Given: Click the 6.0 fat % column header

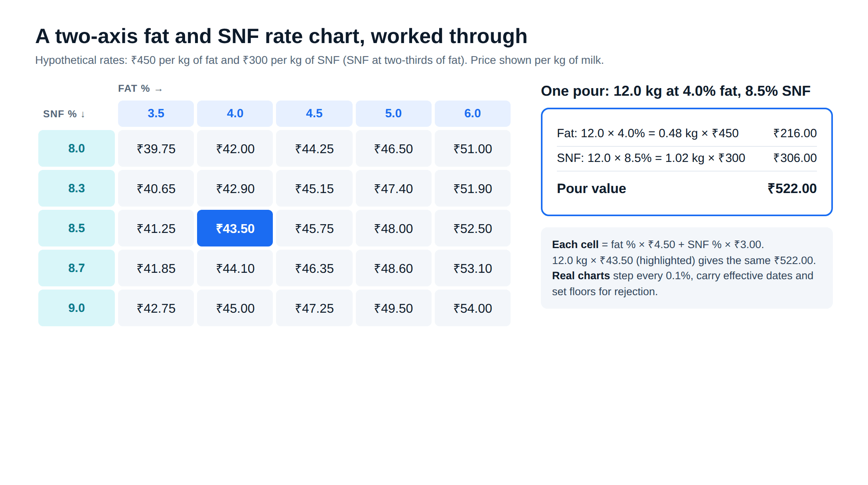Looking at the screenshot, I should (x=473, y=114).
